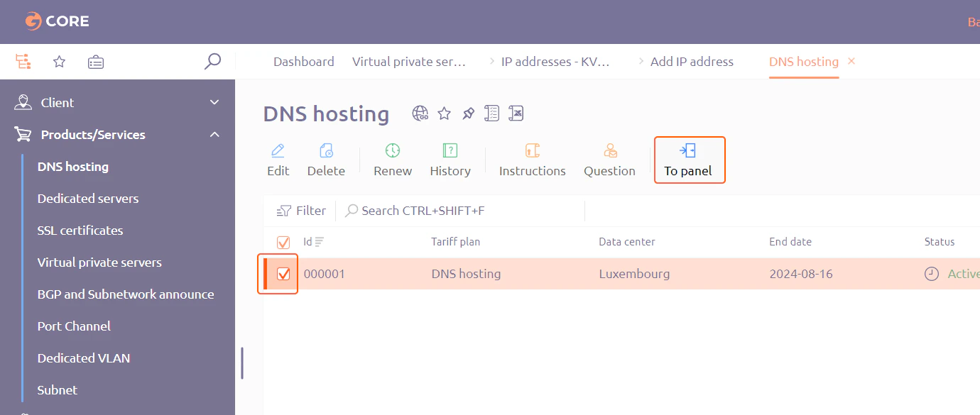Viewport: 980px width, 415px height.
Task: Toggle the select-all checkbox in the table header
Action: 283,242
